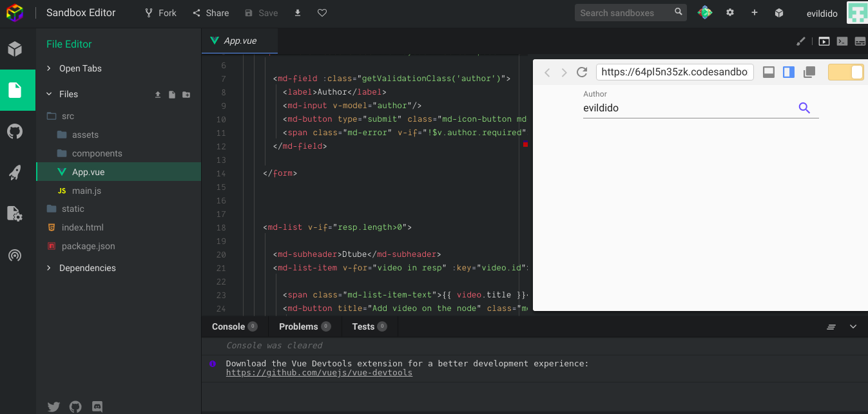Open the Configuration Files sidebar panel

15,213
